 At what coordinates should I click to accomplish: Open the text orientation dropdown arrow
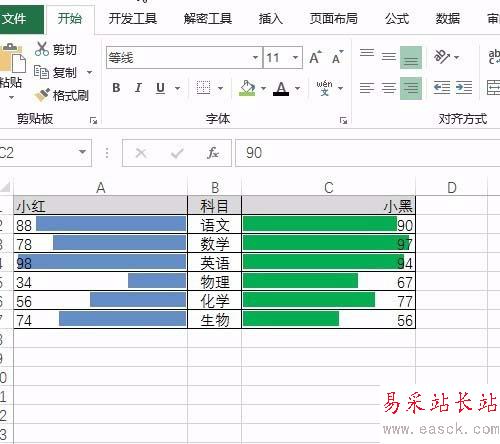click(457, 57)
